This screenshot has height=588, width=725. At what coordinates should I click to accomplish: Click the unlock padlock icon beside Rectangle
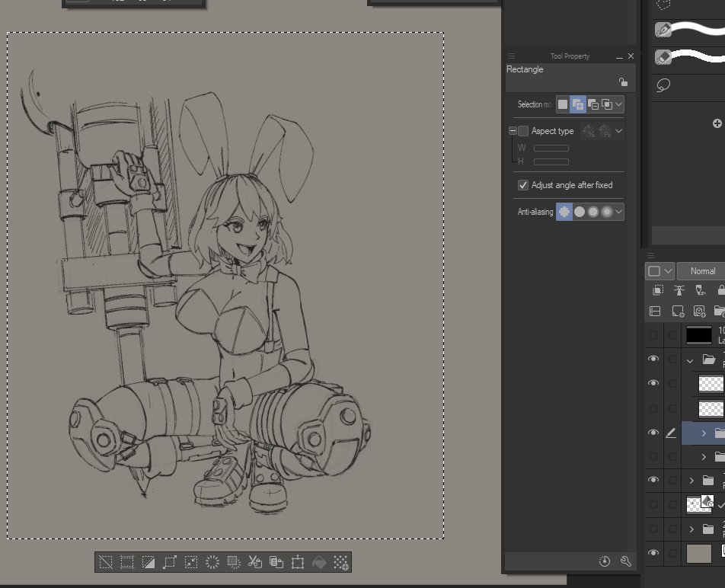coord(623,82)
